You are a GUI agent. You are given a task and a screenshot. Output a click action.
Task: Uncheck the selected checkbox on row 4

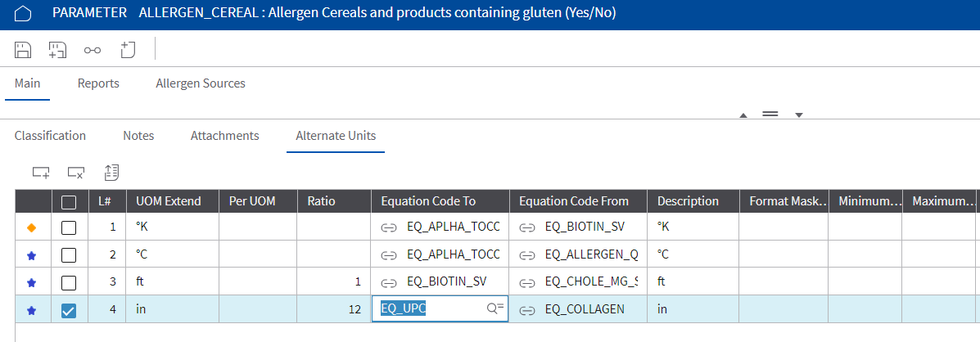tap(69, 310)
